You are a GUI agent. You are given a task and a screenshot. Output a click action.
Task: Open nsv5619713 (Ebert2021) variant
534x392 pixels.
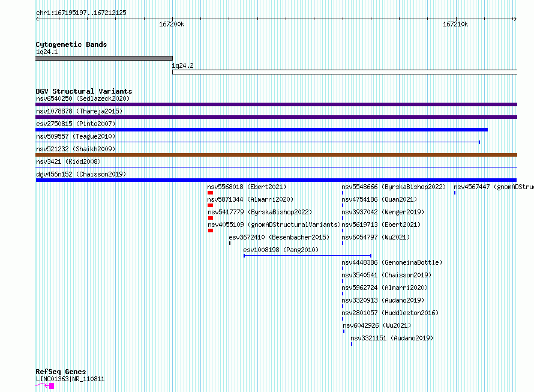[381, 225]
